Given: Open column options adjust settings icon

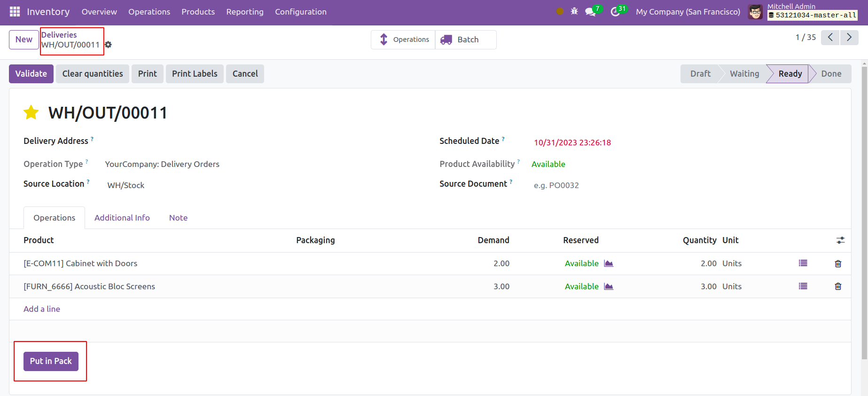Looking at the screenshot, I should (x=840, y=240).
